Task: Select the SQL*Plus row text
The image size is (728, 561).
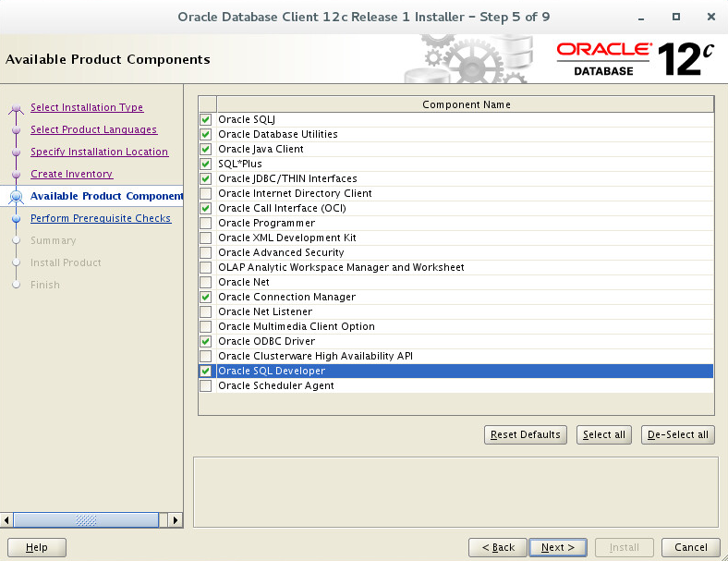Action: [240, 164]
